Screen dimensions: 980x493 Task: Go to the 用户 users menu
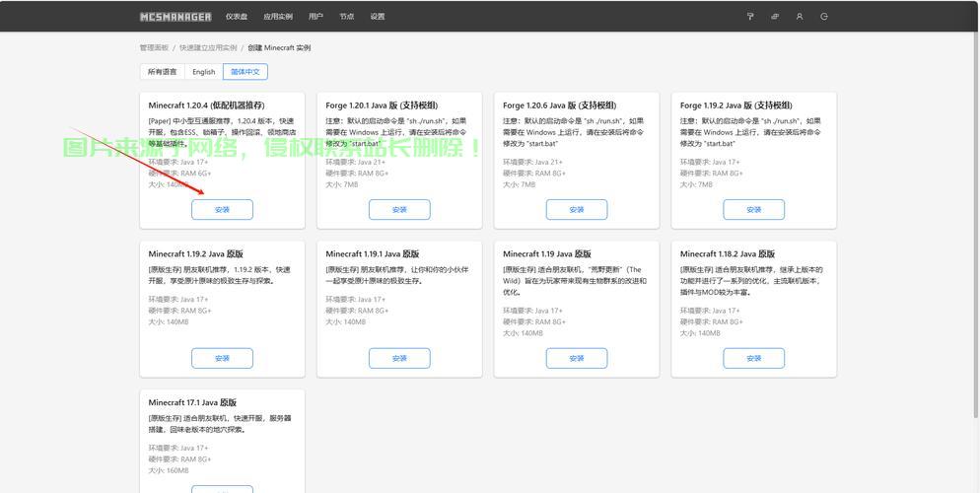click(315, 17)
